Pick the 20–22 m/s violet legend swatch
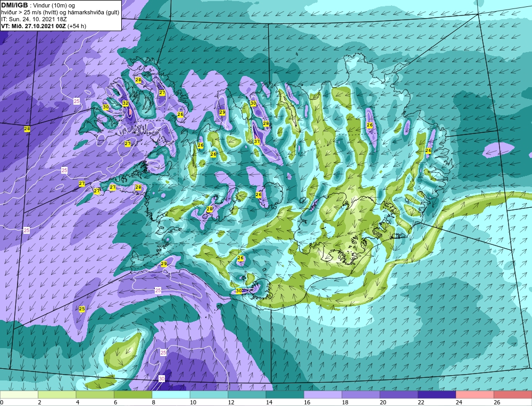This screenshot has width=532, height=406. click(x=399, y=394)
